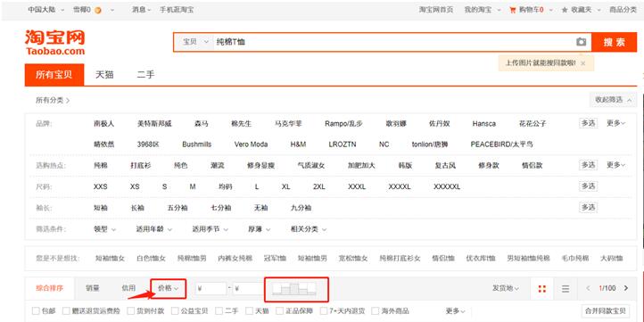Click the price distribution histogram
The image size is (644, 322).
(x=294, y=288)
